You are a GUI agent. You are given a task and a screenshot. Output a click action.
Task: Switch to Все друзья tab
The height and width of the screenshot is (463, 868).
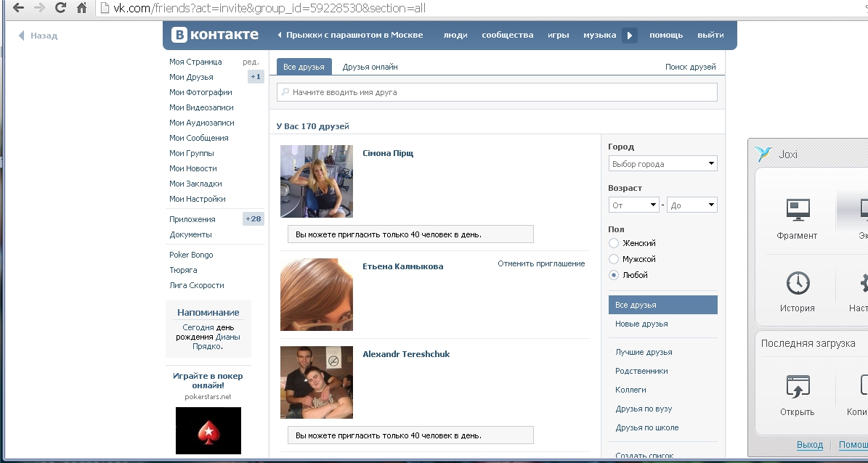click(x=304, y=66)
